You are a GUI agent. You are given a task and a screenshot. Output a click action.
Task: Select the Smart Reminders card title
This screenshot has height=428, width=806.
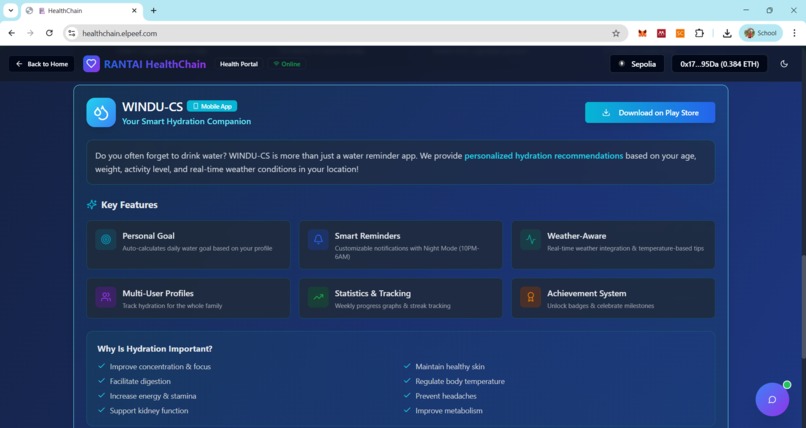tap(367, 236)
